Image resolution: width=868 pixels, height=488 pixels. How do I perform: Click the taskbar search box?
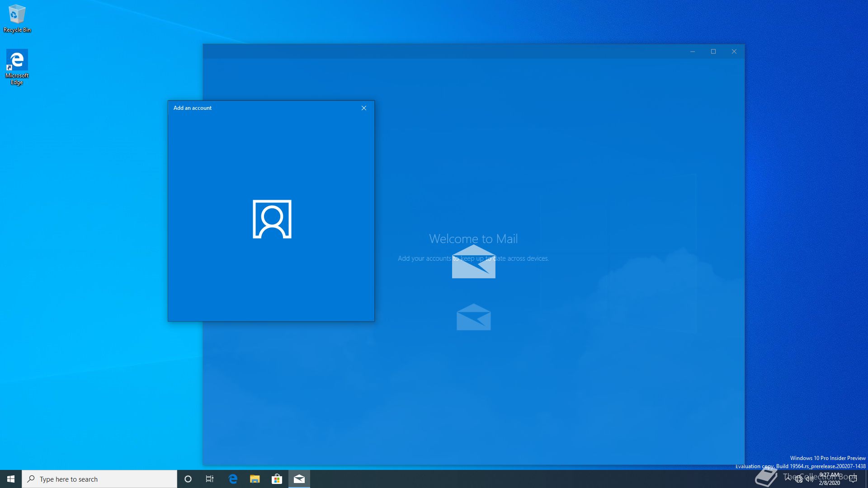coord(99,479)
